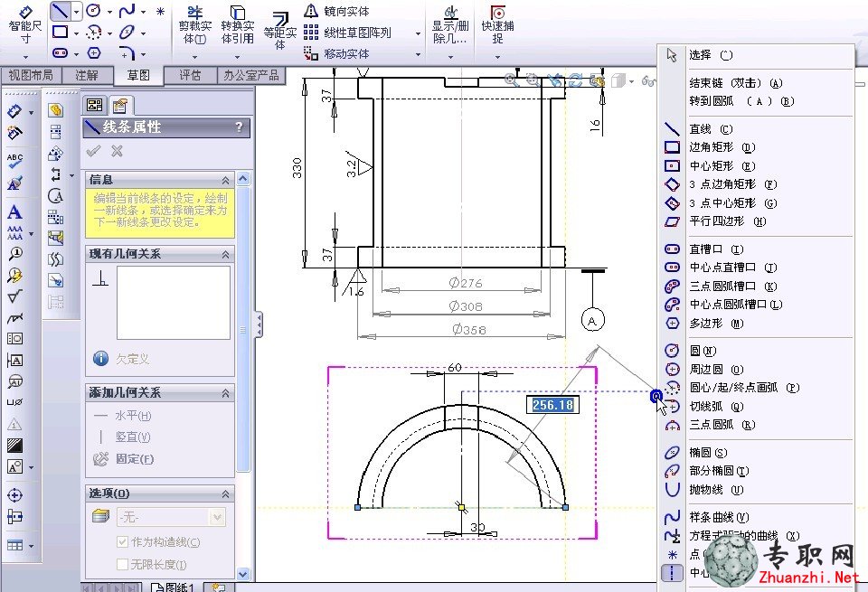Cancel line properties with the X icon
Screen dimensions: 868x592
click(x=117, y=151)
